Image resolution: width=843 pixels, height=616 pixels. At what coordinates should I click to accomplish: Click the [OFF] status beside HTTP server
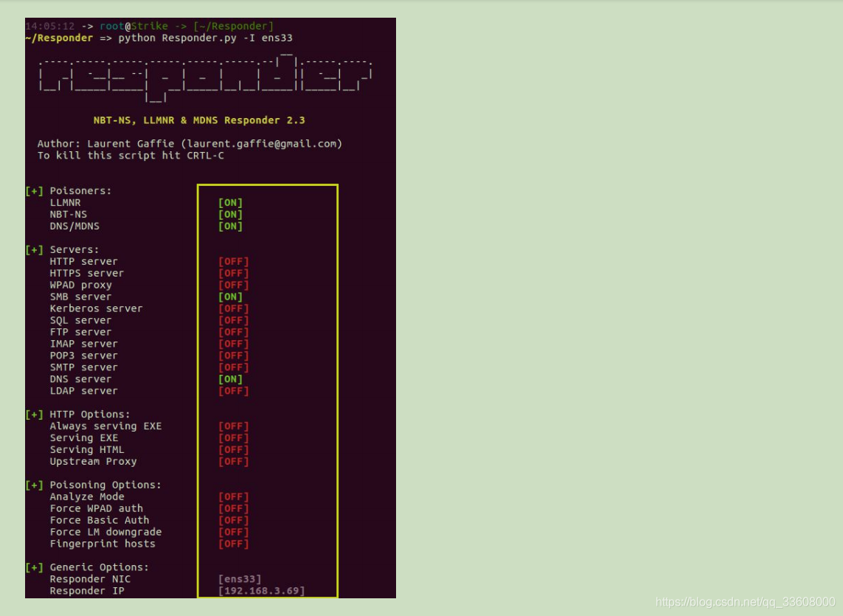233,261
